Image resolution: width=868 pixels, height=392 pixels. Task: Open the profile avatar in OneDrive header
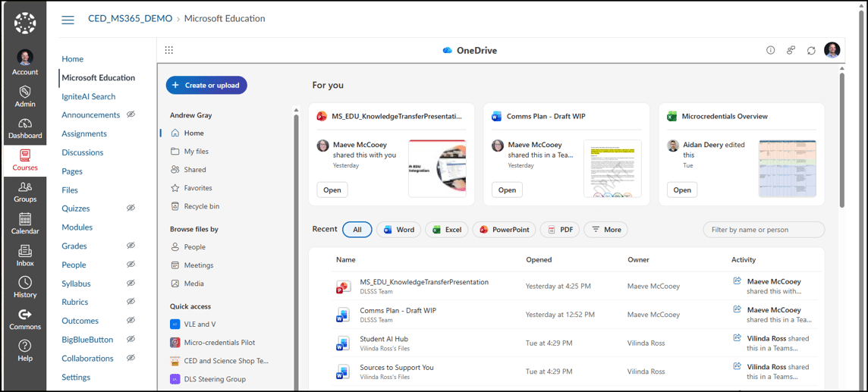832,50
